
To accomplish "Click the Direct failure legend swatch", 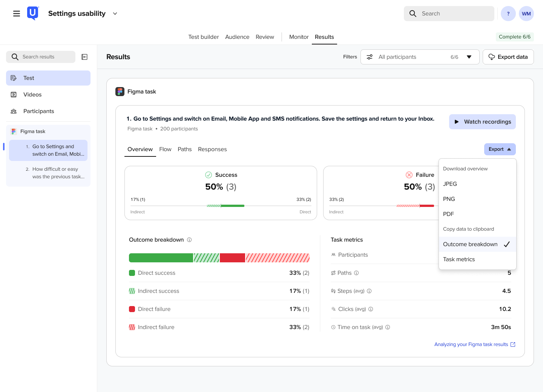I will pyautogui.click(x=132, y=309).
